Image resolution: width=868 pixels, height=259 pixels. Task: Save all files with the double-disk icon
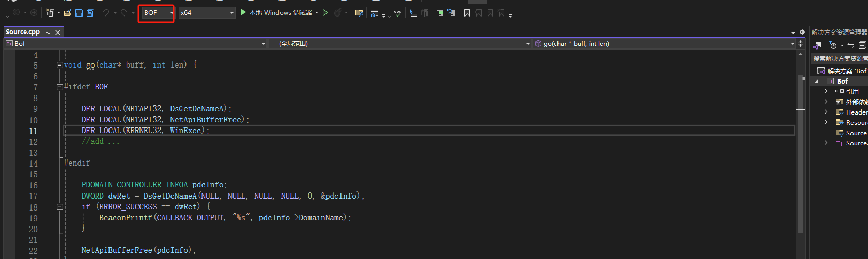(90, 13)
